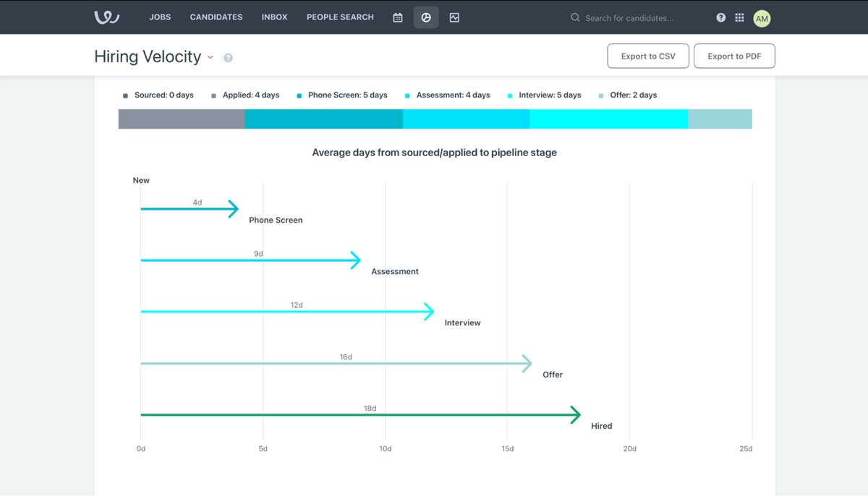
Task: Open the Hiring Velocity report dropdown
Action: click(x=210, y=57)
